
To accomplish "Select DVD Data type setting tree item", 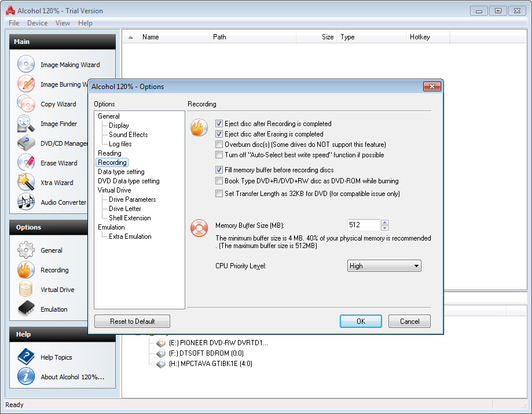I will 129,181.
